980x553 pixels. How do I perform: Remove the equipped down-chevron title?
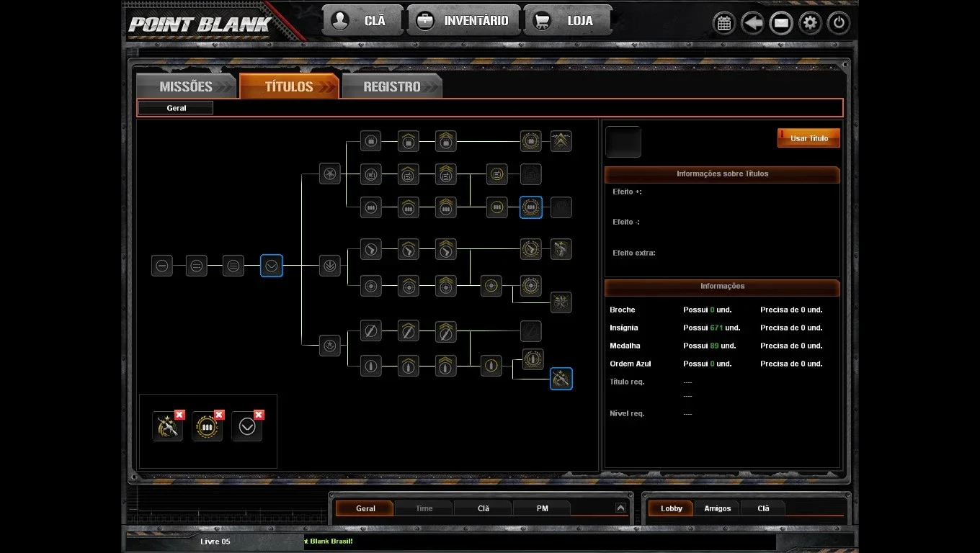click(259, 415)
